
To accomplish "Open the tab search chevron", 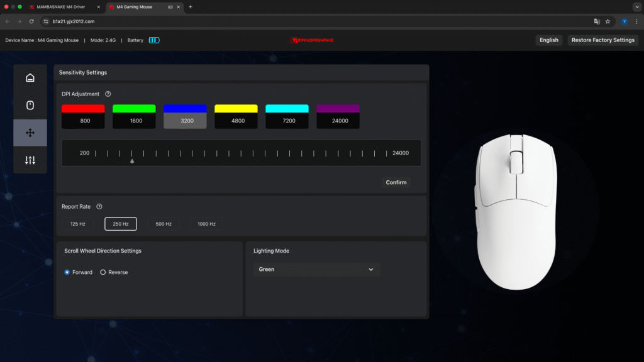I will (x=637, y=7).
